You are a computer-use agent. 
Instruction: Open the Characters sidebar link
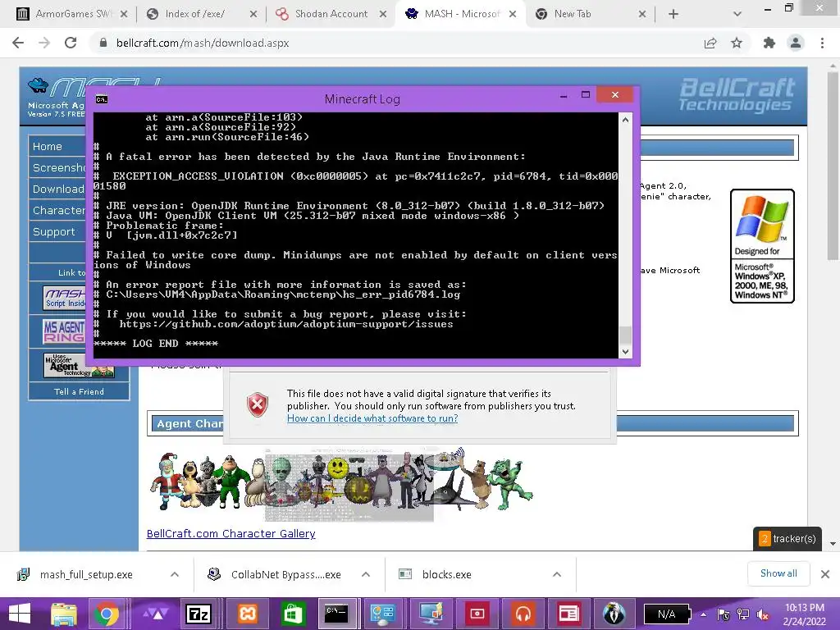tap(58, 210)
